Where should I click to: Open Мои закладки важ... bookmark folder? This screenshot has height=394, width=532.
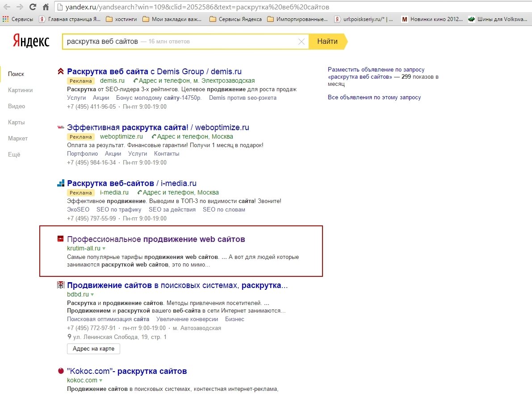coord(172,19)
